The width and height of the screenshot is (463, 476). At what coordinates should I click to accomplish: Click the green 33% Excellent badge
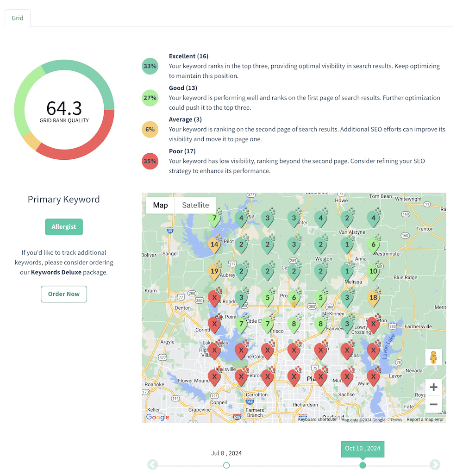[x=150, y=66]
